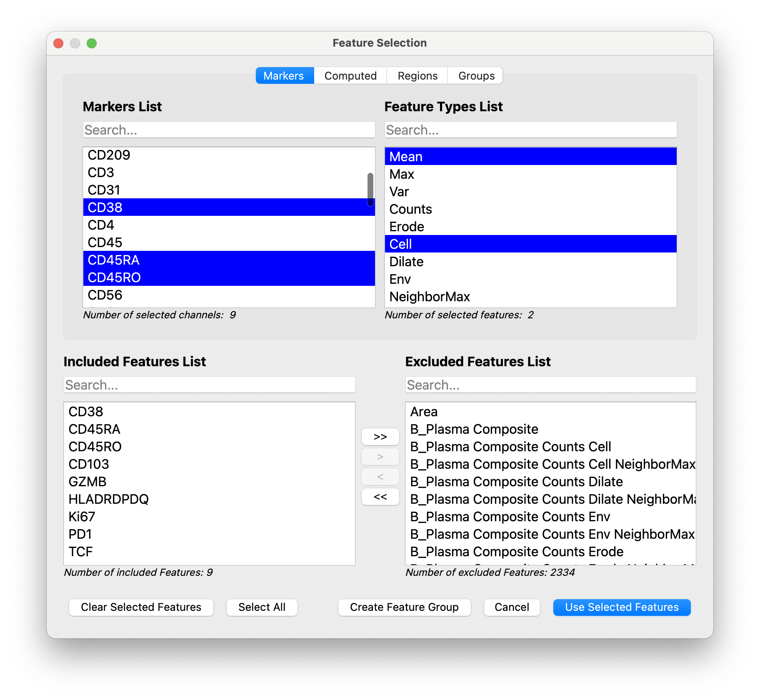Click the Markers List search field
Viewport: 760px width, 700px height.
click(x=229, y=130)
